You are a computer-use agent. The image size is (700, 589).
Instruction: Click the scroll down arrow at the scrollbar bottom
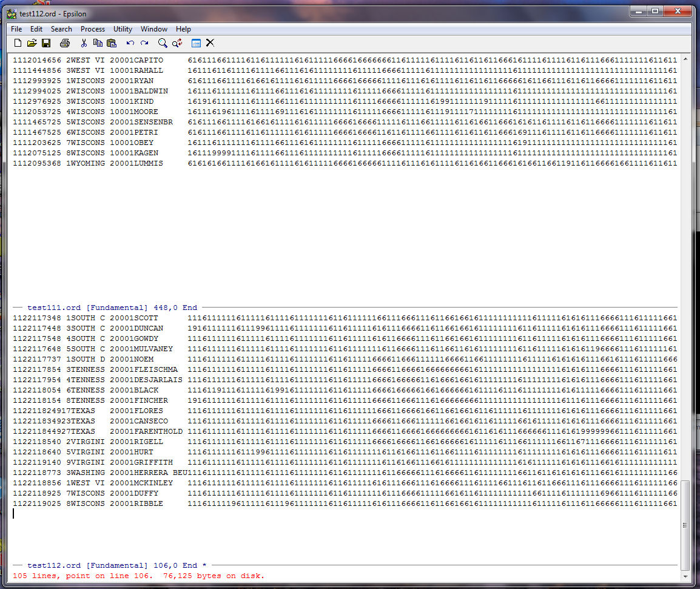click(x=685, y=576)
